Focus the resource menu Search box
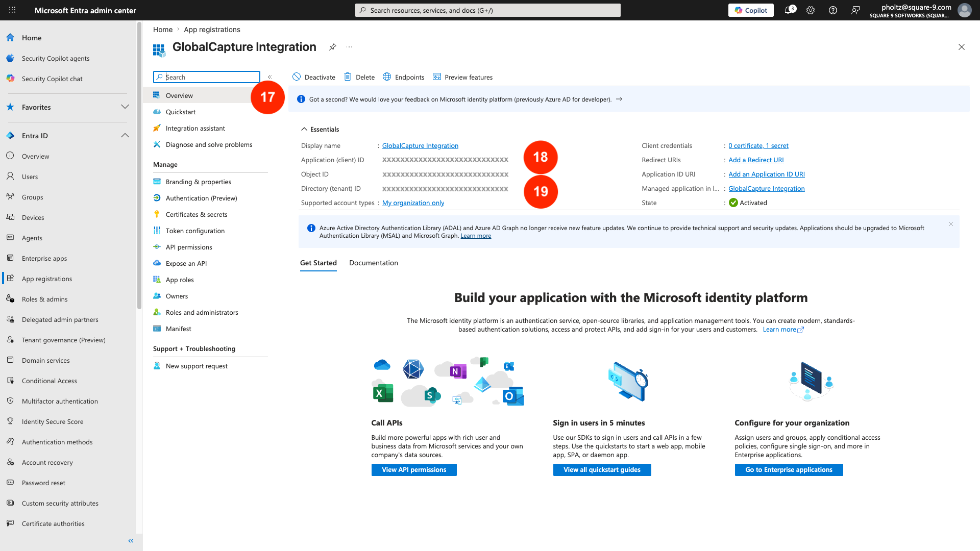This screenshot has height=551, width=980. (x=207, y=77)
